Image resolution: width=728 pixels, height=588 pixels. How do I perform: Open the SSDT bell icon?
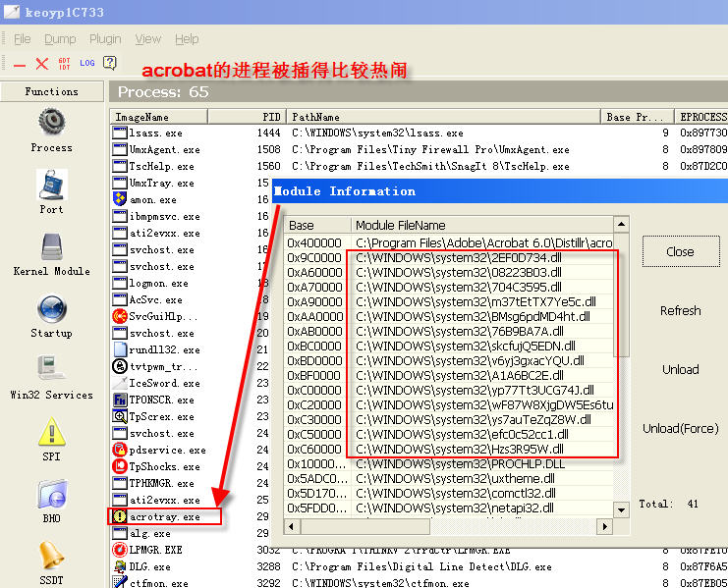point(51,555)
